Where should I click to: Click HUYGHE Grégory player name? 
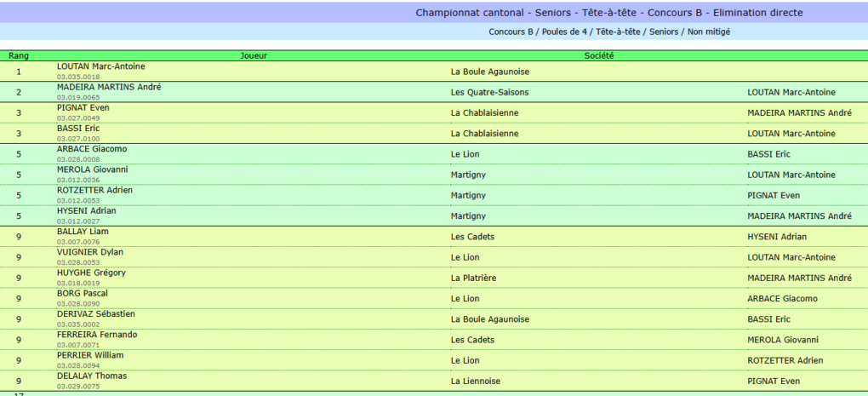click(91, 273)
